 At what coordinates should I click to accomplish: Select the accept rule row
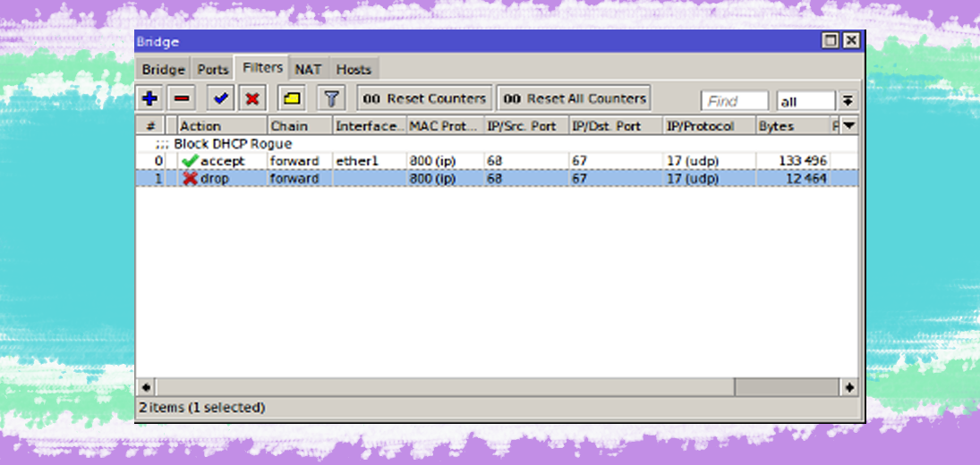click(497, 161)
